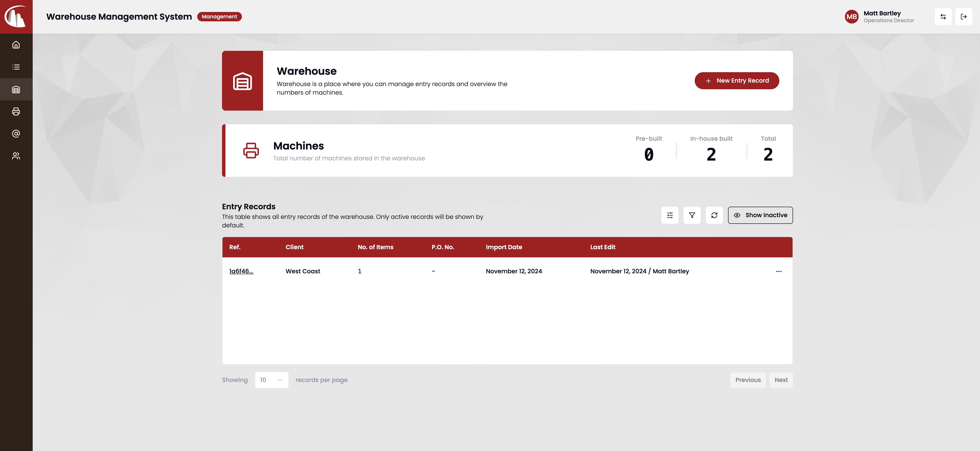Screen dimensions: 980x451
Task: Click the Machines heading
Action: coord(298,146)
